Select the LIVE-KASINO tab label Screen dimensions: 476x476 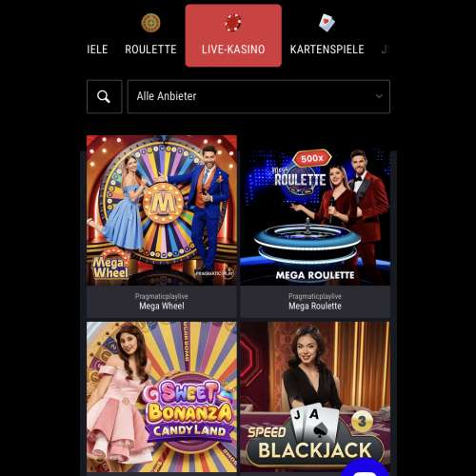(x=233, y=50)
